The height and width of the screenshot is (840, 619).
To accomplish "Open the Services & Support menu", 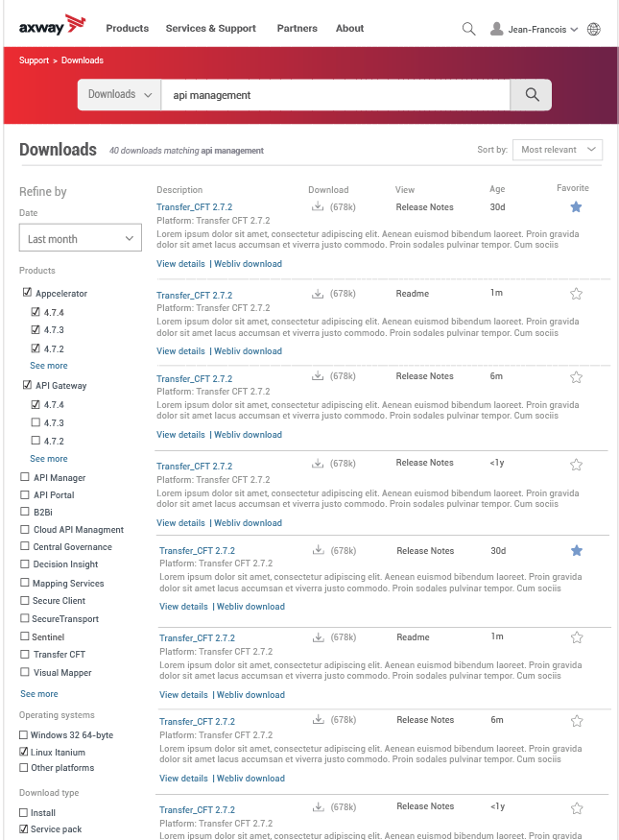I will click(210, 29).
